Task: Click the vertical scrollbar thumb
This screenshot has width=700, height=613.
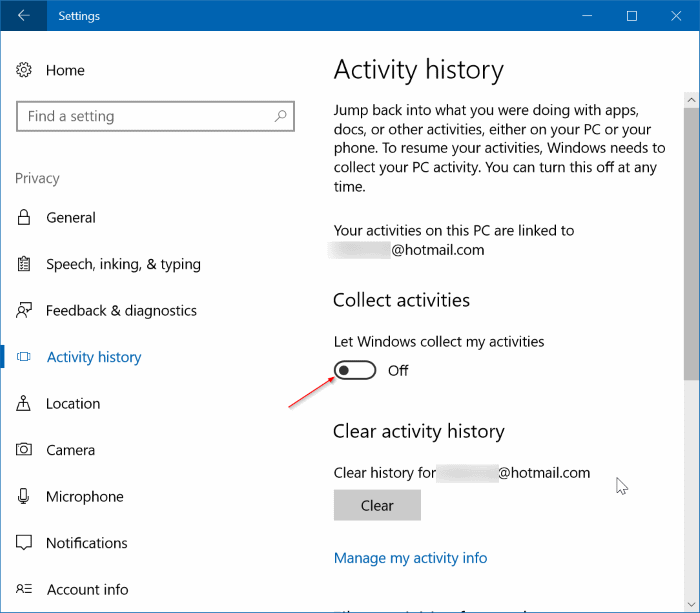Action: coord(692,244)
